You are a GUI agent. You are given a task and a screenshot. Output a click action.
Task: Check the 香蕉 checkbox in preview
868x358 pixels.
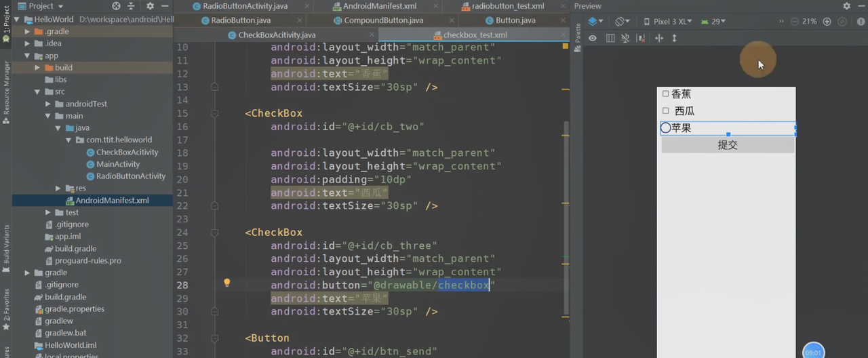coord(665,94)
